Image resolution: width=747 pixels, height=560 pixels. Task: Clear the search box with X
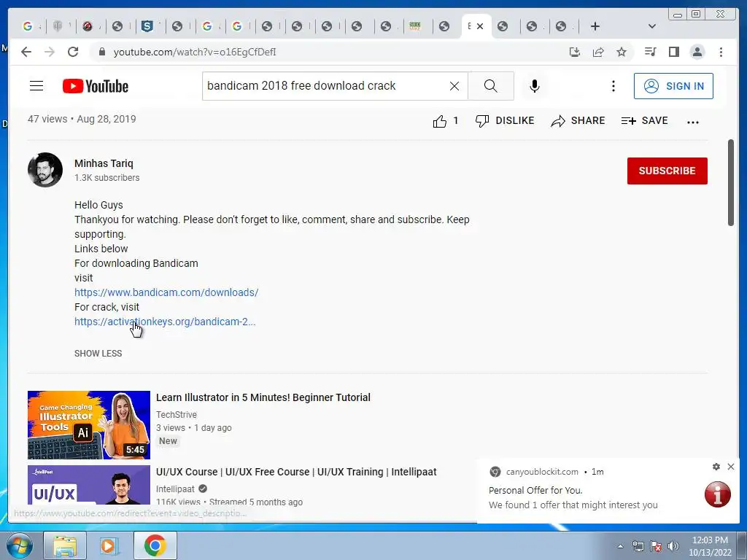point(454,86)
